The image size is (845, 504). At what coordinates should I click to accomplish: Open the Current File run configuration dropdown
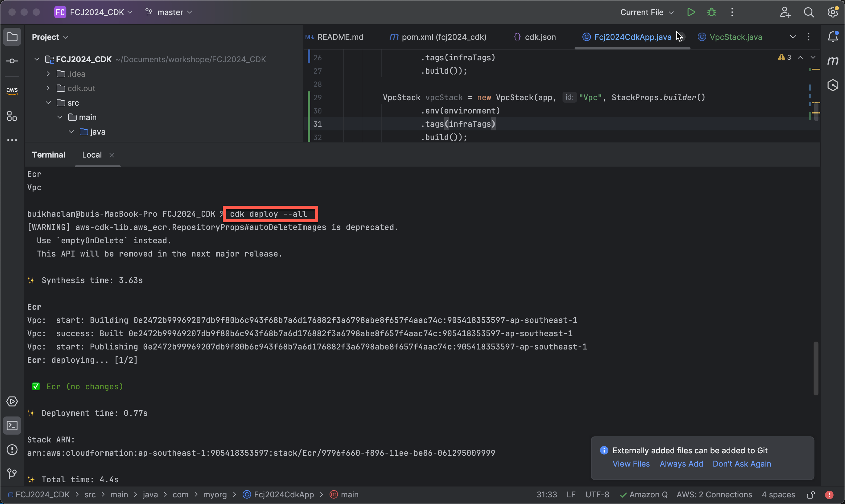647,12
